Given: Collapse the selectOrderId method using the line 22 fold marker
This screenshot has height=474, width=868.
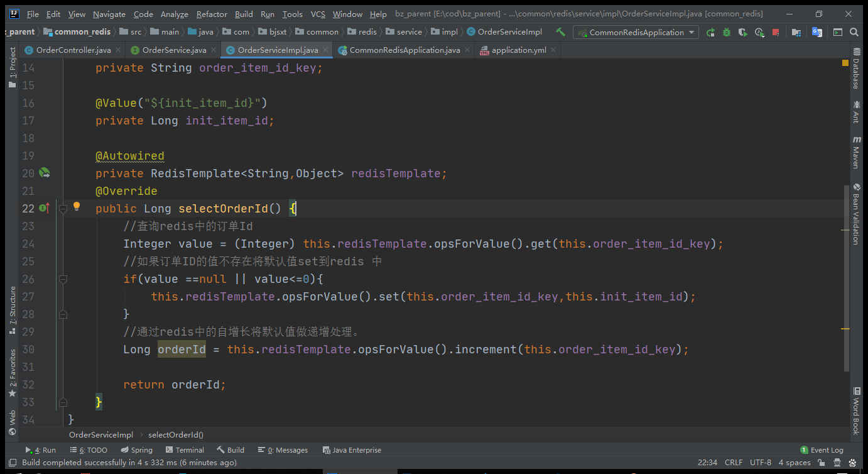Looking at the screenshot, I should tap(63, 208).
